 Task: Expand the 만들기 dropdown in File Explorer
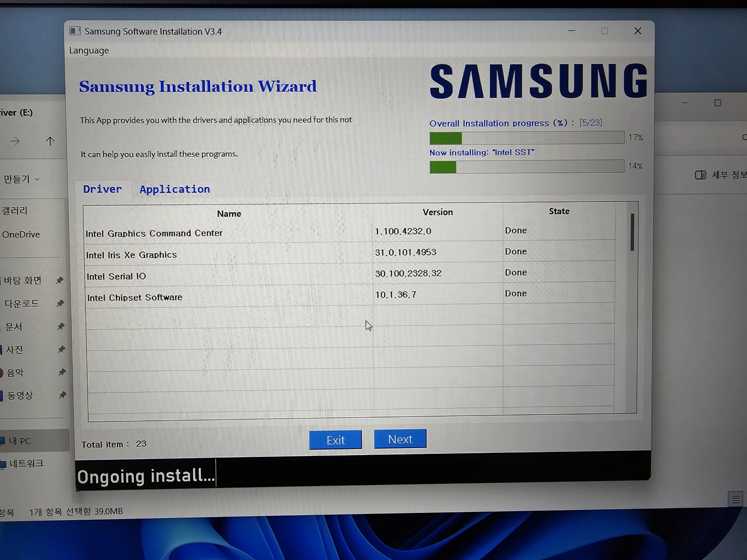pyautogui.click(x=21, y=179)
